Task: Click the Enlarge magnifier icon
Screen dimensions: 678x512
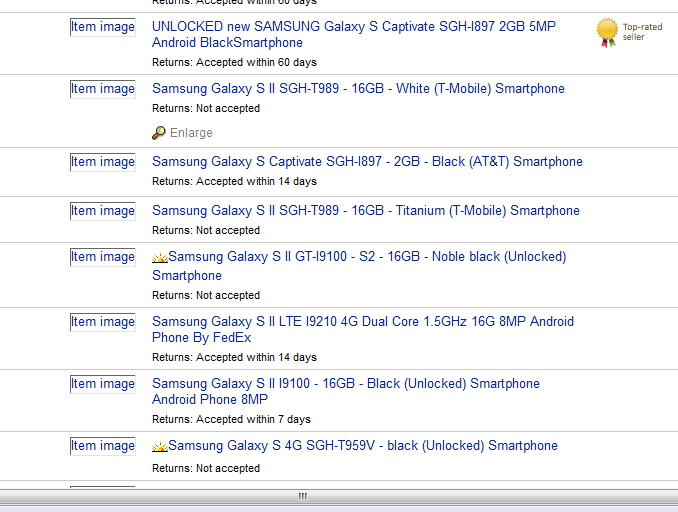Action: [159, 133]
